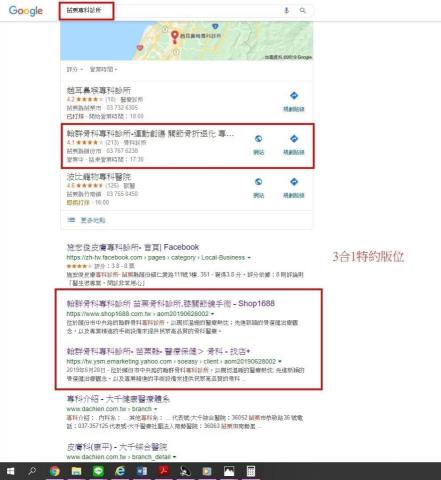
Task: Click directions icon for ENT clinic listing
Action: point(294,96)
